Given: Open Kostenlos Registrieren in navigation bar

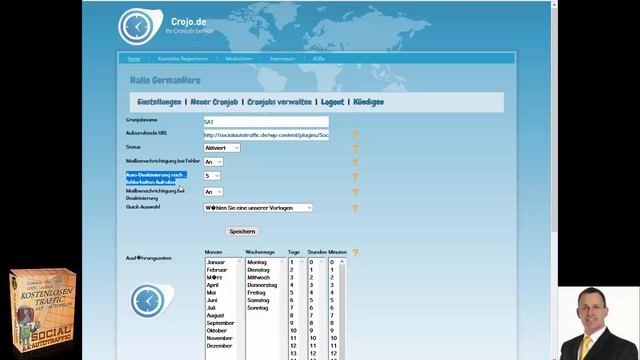Looking at the screenshot, I should click(x=182, y=59).
